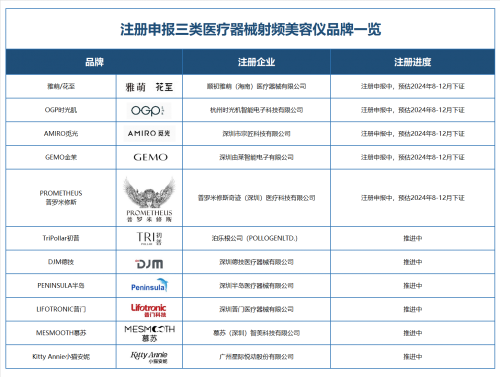Image resolution: width=500 pixels, height=377 pixels.
Task: Click 推进中 in the Kitty Annie row
Action: (x=413, y=357)
